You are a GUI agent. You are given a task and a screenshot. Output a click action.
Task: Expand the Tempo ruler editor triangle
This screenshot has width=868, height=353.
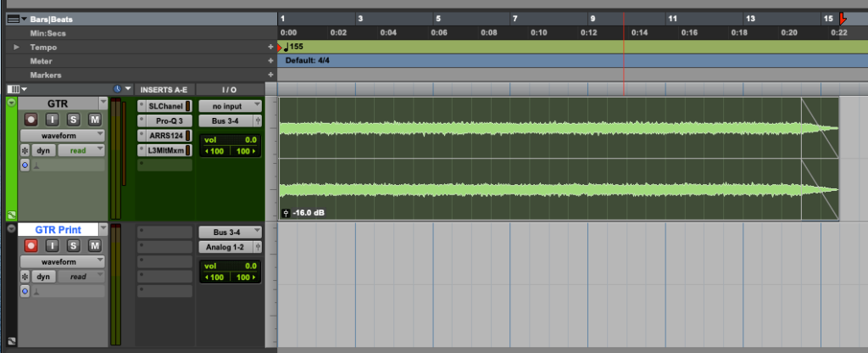17,48
